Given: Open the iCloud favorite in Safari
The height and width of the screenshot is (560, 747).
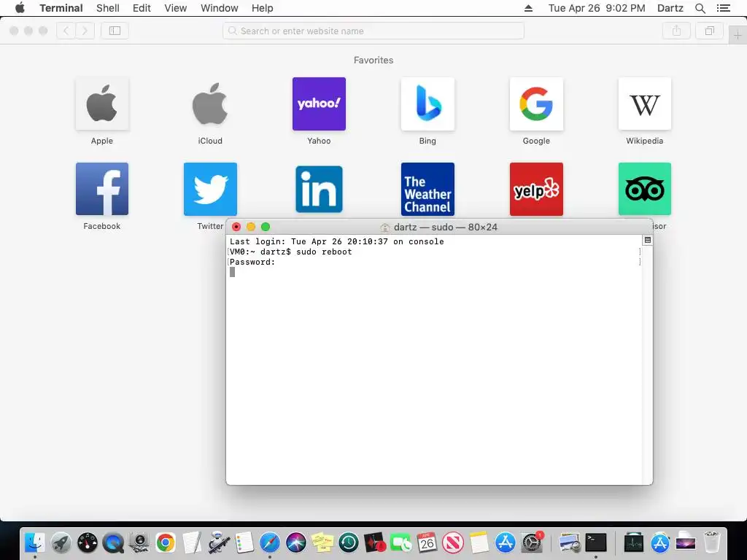Looking at the screenshot, I should pyautogui.click(x=210, y=104).
